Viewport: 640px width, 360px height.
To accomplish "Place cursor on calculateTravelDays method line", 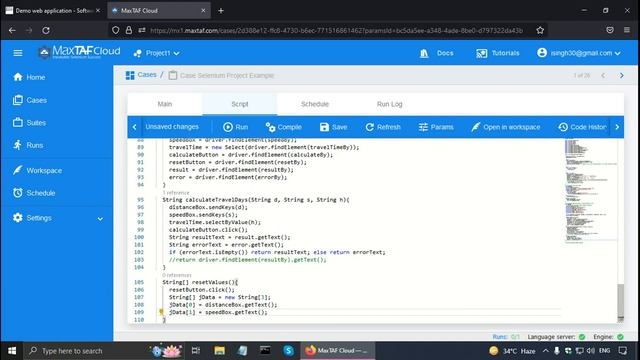I will coord(256,200).
